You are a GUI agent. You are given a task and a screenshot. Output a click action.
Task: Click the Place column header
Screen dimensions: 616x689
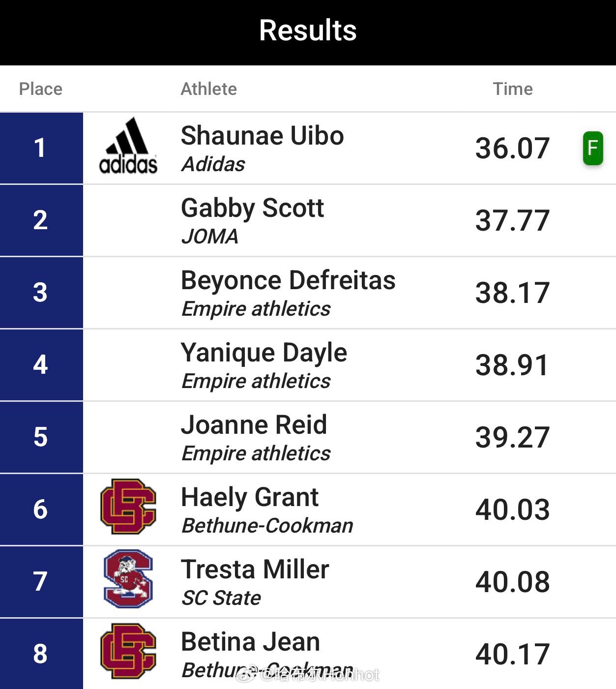[40, 89]
